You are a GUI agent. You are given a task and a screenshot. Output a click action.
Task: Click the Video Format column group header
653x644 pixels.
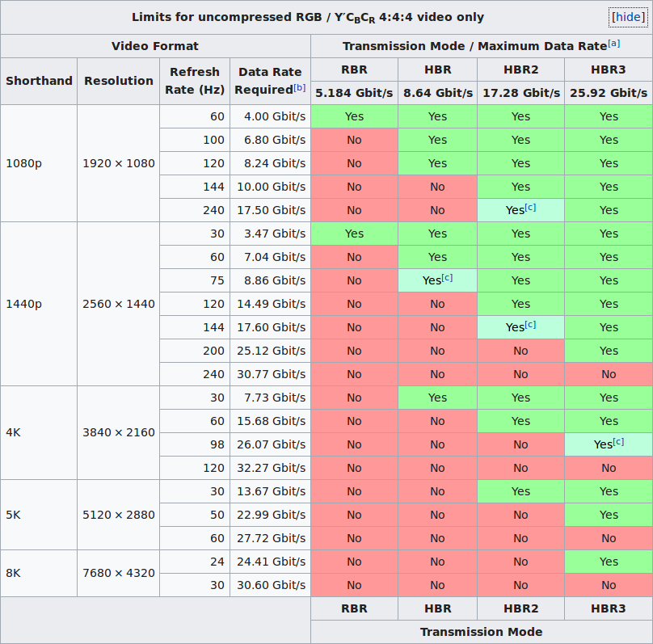155,46
